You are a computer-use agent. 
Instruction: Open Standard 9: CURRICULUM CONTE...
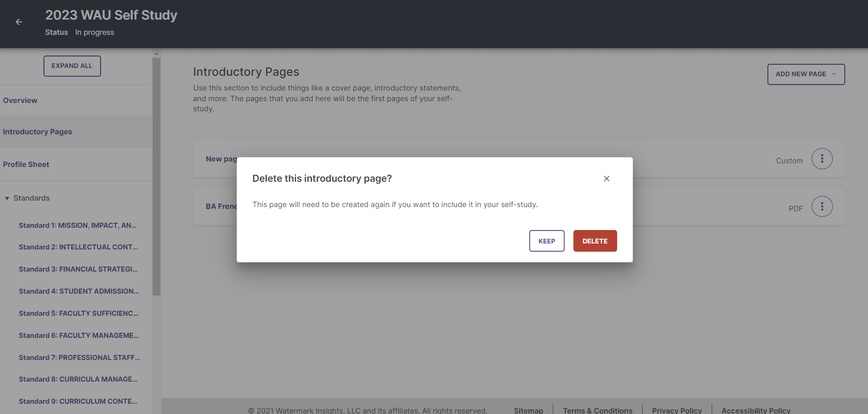coord(78,401)
